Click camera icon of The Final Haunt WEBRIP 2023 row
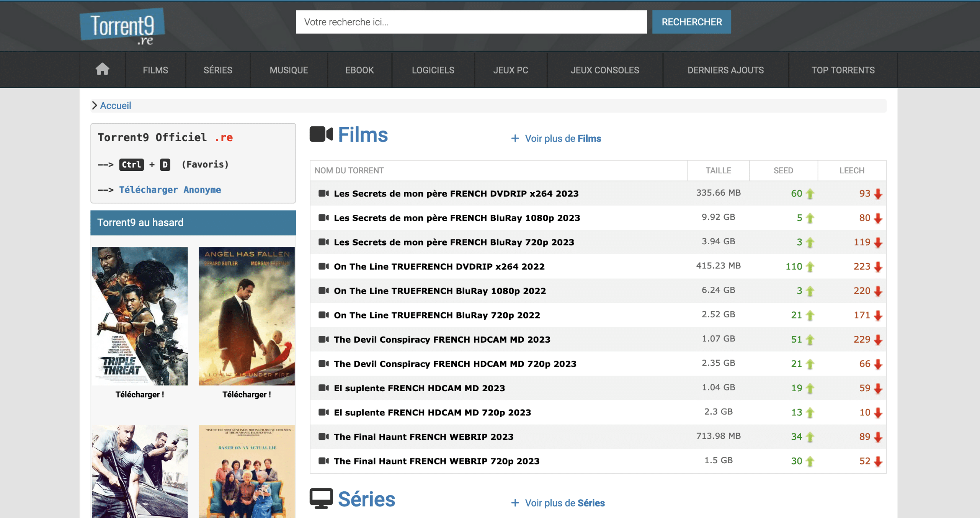Screen dimensions: 980x518 (x=323, y=436)
